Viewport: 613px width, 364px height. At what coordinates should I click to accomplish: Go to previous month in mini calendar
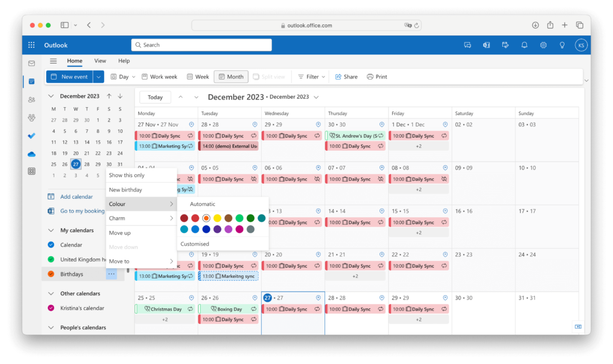pyautogui.click(x=109, y=96)
